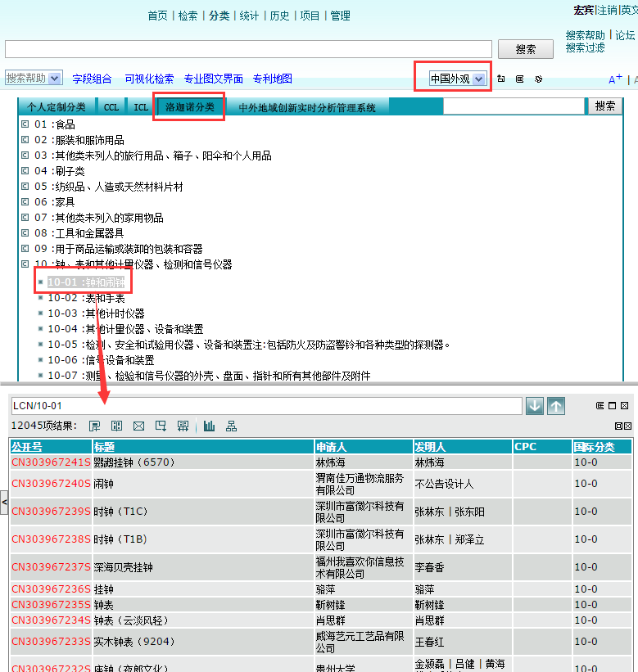This screenshot has height=672, width=638.
Task: Expand the 06 :家具 category node
Action: pyautogui.click(x=25, y=202)
